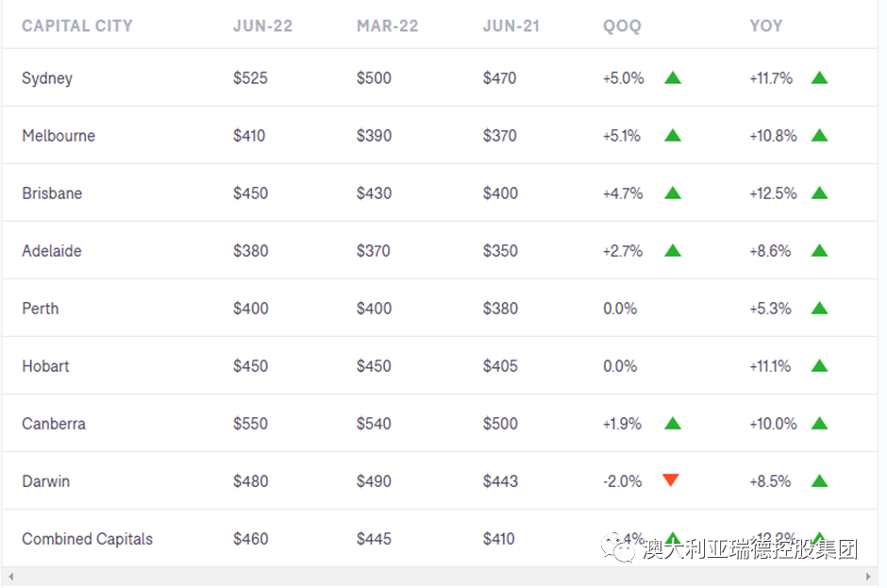This screenshot has height=588, width=887.
Task: Click Brisbane's green QOQ up arrow
Action: click(672, 193)
